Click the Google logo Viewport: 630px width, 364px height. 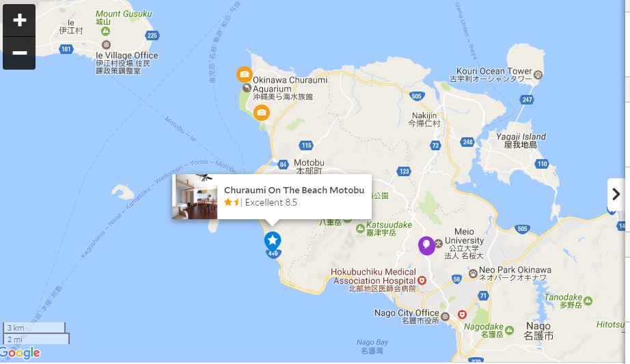20,353
